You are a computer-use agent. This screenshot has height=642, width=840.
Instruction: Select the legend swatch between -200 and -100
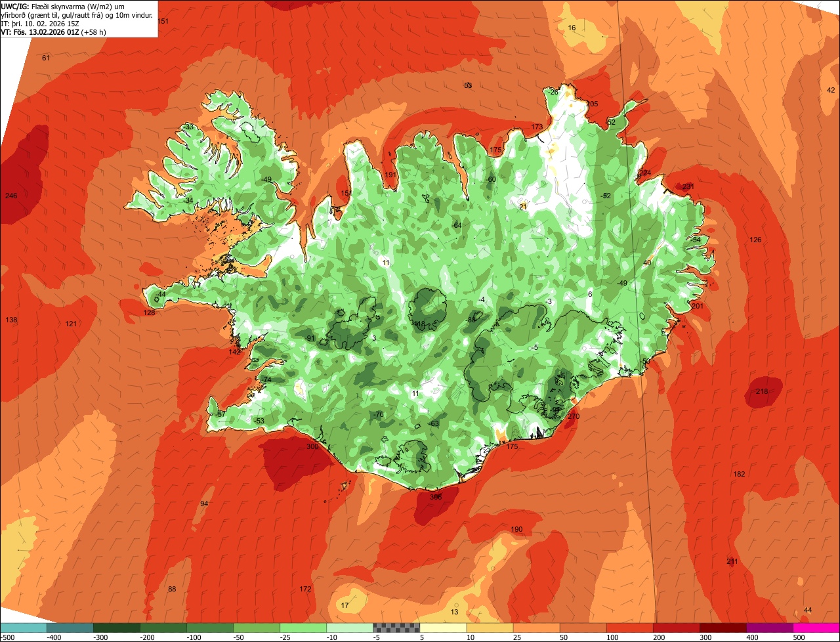pyautogui.click(x=163, y=628)
